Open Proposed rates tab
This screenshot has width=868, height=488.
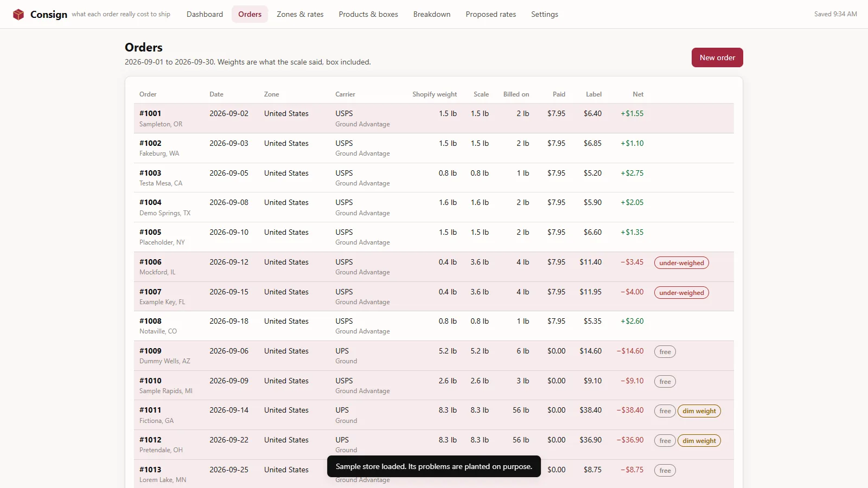point(491,14)
